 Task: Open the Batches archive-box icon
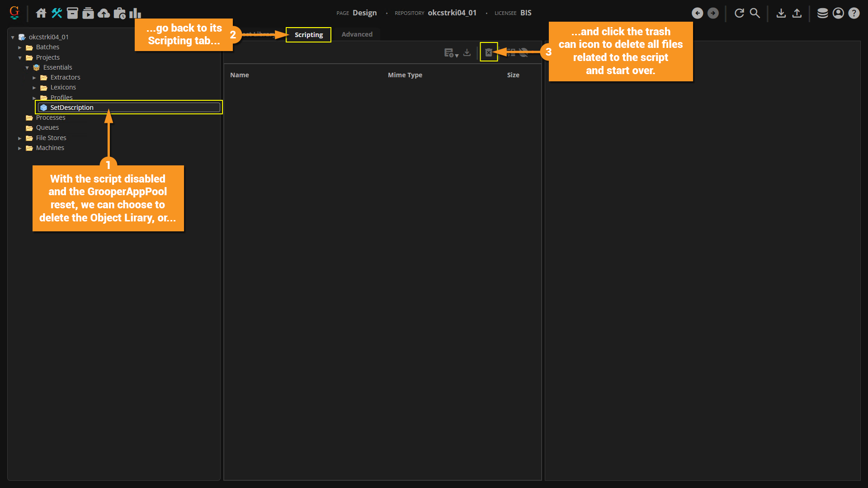pyautogui.click(x=72, y=13)
